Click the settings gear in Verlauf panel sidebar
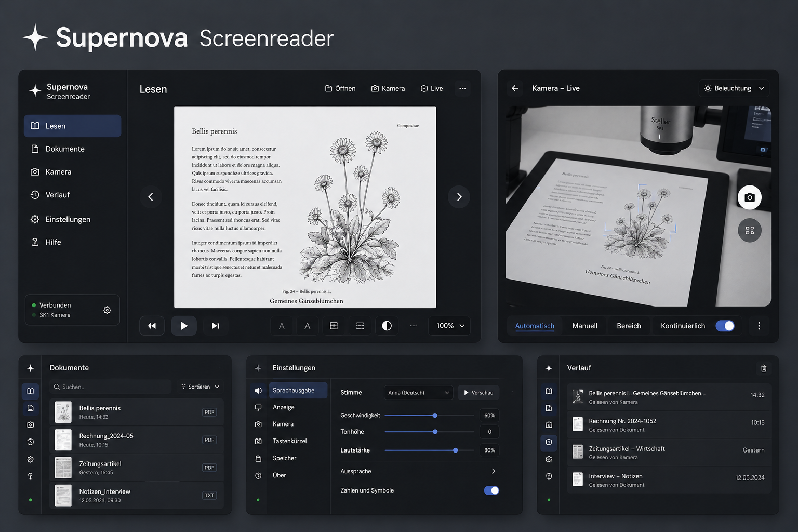 coord(549,459)
